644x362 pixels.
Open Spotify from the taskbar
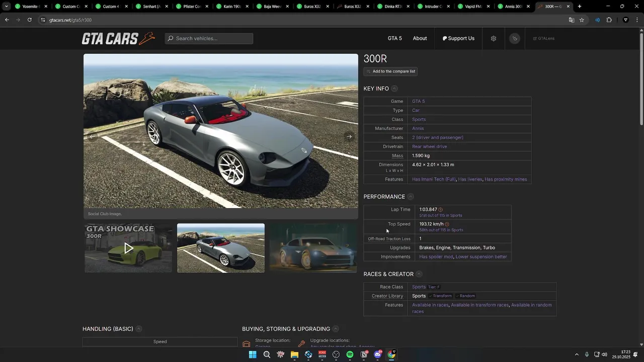click(x=350, y=354)
